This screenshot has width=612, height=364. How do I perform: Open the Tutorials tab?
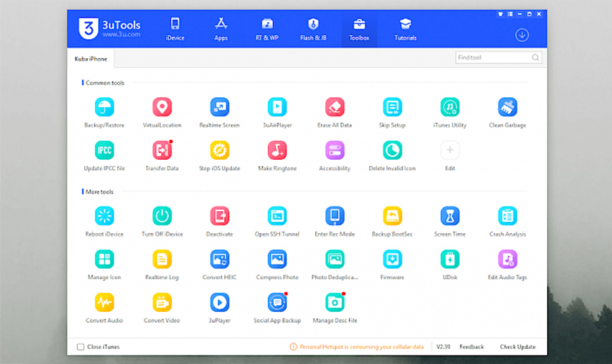[405, 29]
